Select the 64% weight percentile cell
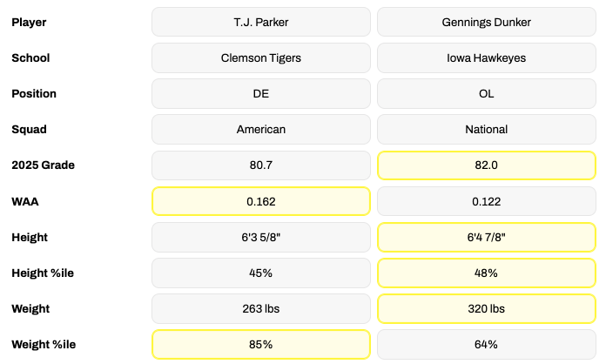This screenshot has width=606, height=364. pyautogui.click(x=486, y=344)
